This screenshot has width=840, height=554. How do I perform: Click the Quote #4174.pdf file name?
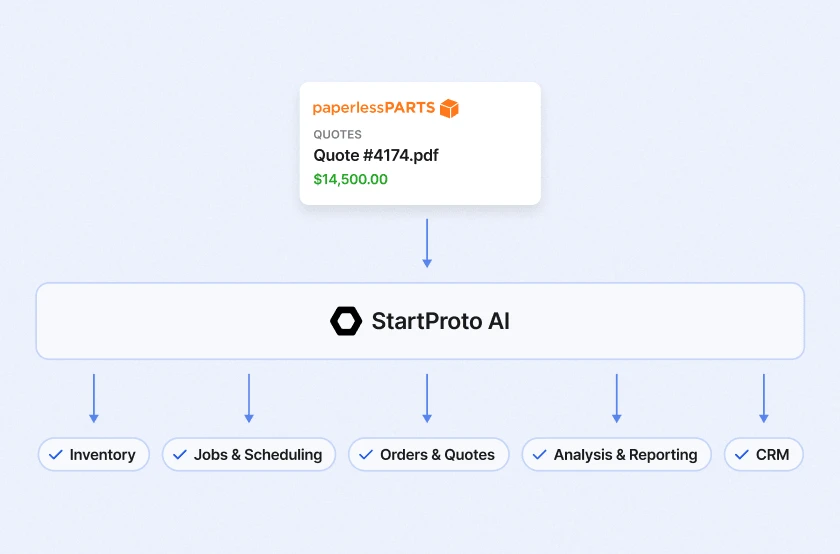point(376,155)
